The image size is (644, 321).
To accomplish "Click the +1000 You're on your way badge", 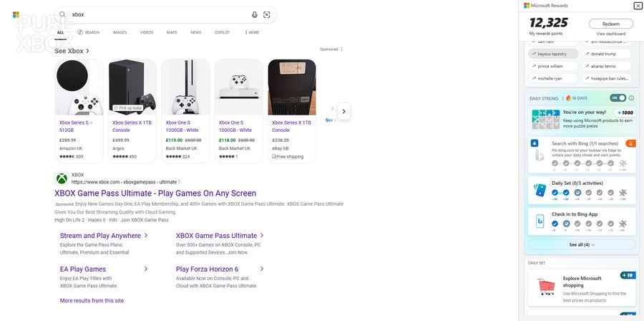I will (625, 112).
